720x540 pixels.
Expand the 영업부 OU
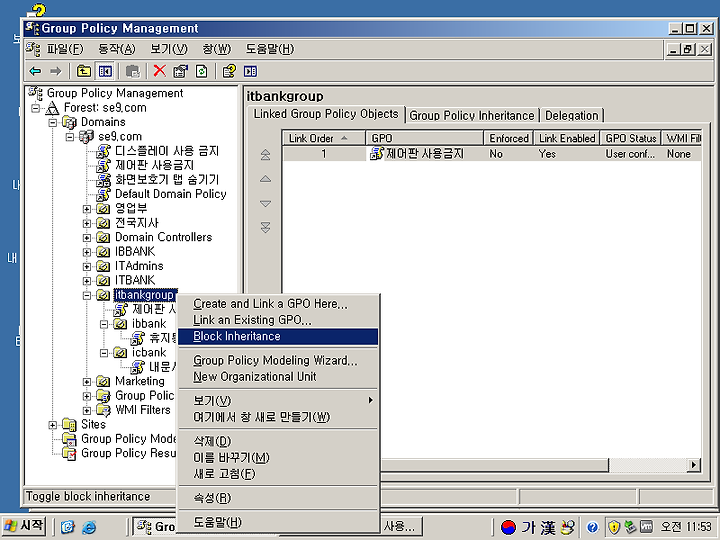pyautogui.click(x=87, y=209)
